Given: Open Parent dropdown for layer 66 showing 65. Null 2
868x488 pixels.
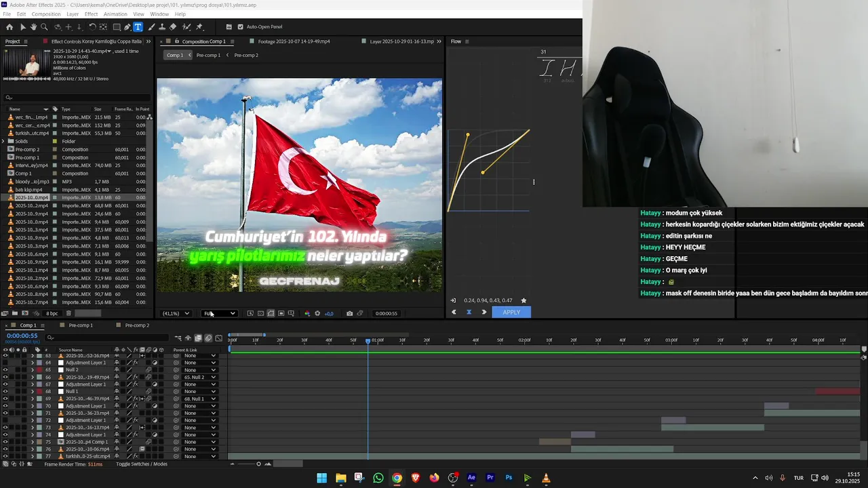Looking at the screenshot, I should coord(200,377).
